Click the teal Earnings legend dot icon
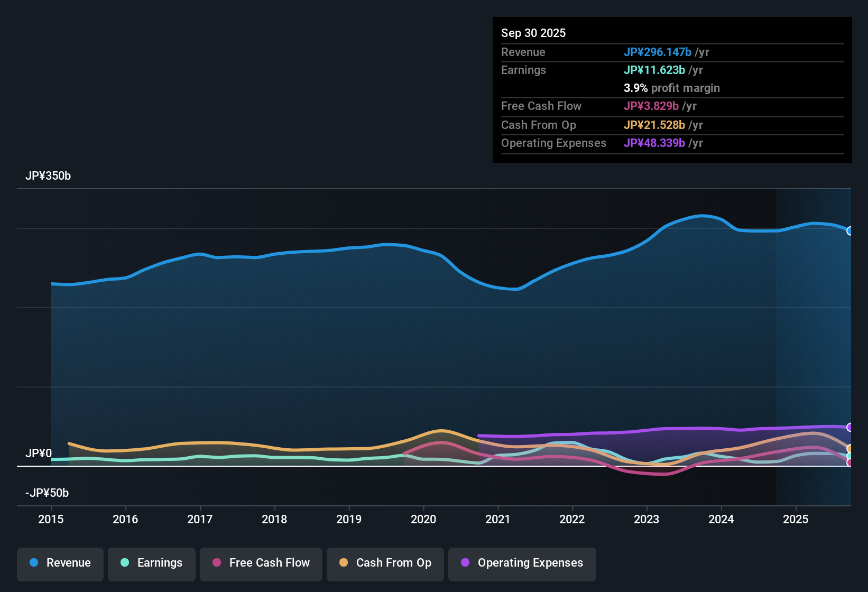The height and width of the screenshot is (592, 868). coord(125,563)
